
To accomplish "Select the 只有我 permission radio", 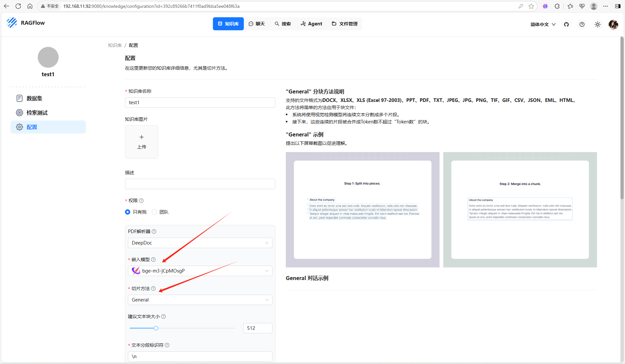I will point(128,212).
